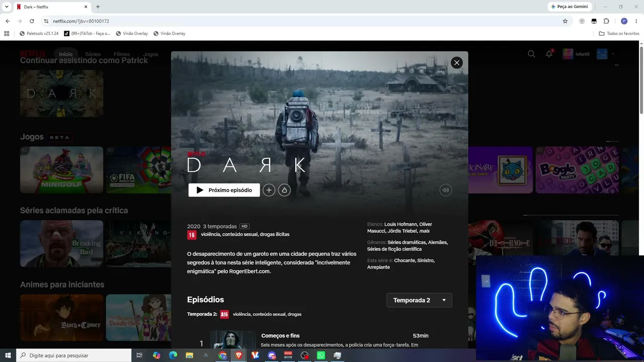Open the Netflix search icon

(531, 54)
